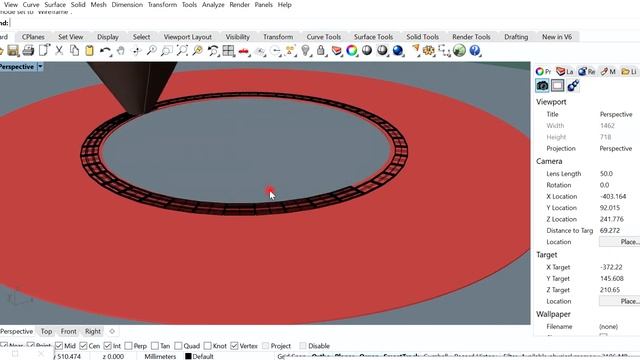Open Rhino Options gears icon
Image resolution: width=640 pixels, height=360 pixels.
pos(429,51)
